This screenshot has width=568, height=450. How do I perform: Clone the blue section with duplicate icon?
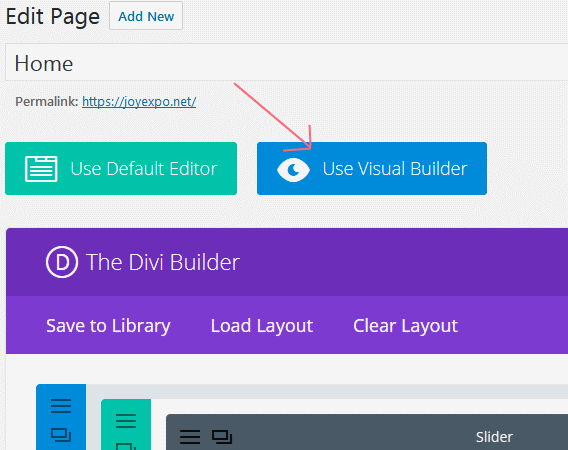click(x=61, y=435)
